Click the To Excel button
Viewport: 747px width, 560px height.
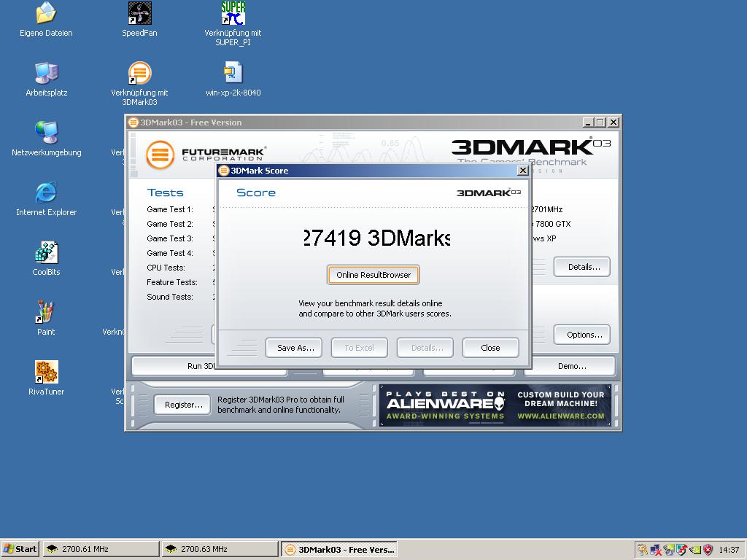[359, 348]
